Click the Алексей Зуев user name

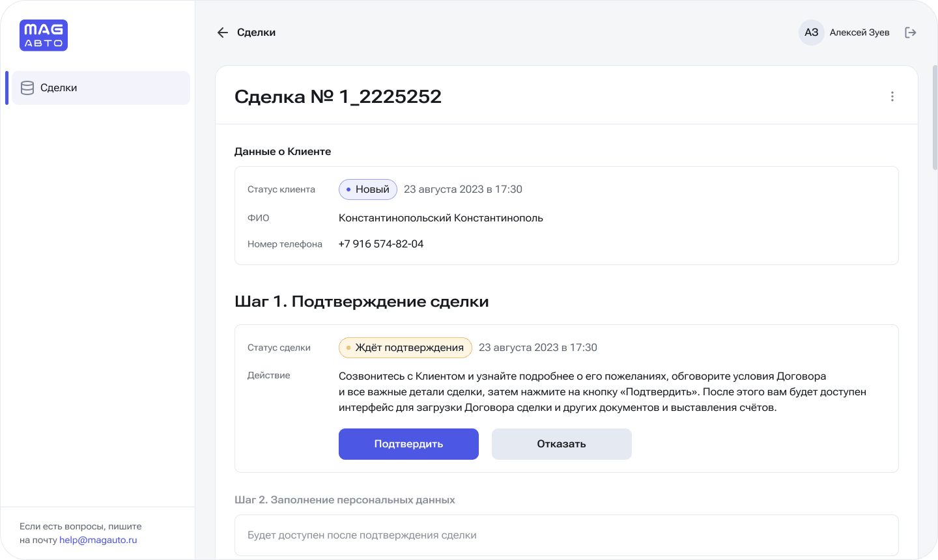click(x=859, y=33)
